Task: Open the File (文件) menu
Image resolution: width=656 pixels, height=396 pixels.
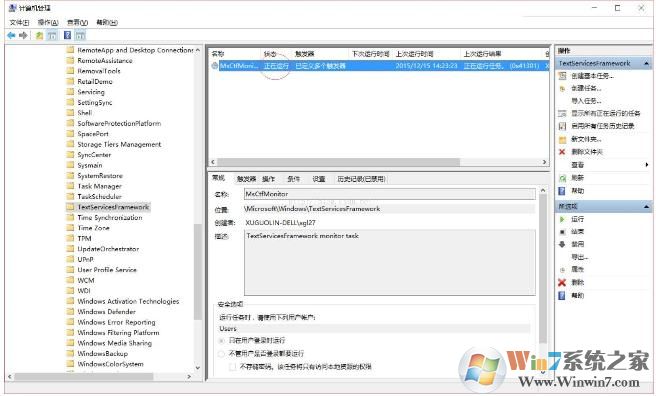Action: click(x=19, y=22)
